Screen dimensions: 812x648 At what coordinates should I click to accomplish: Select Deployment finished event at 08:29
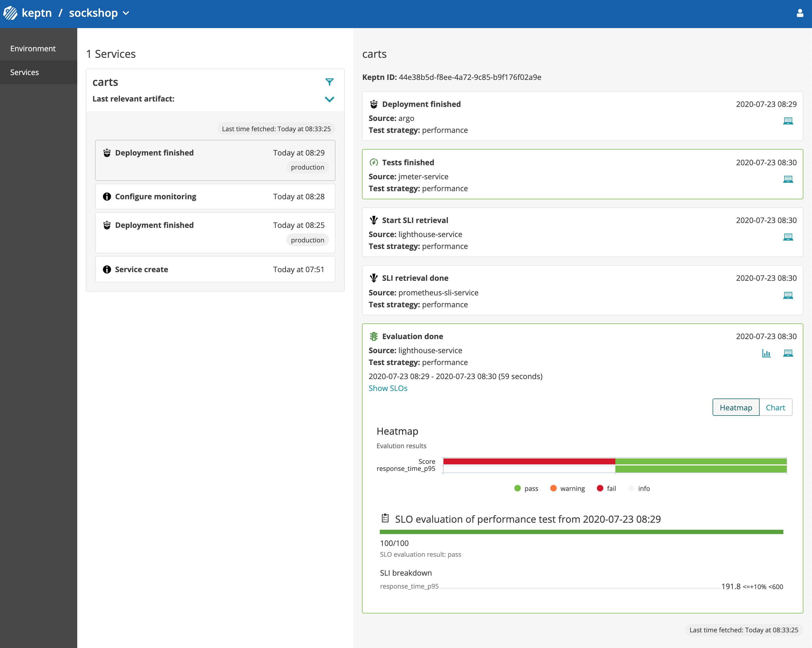coord(215,160)
